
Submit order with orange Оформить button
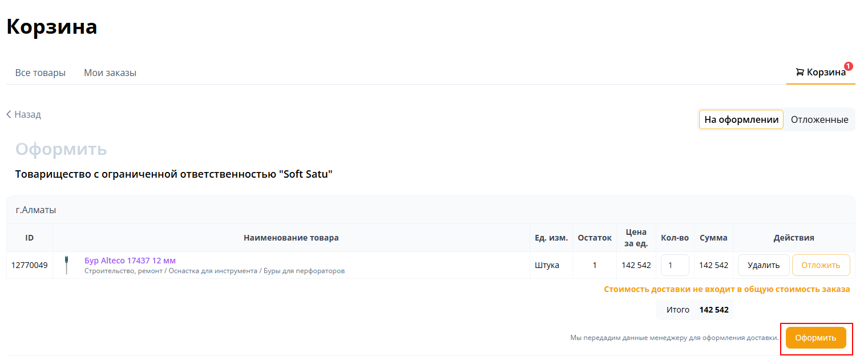[816, 338]
